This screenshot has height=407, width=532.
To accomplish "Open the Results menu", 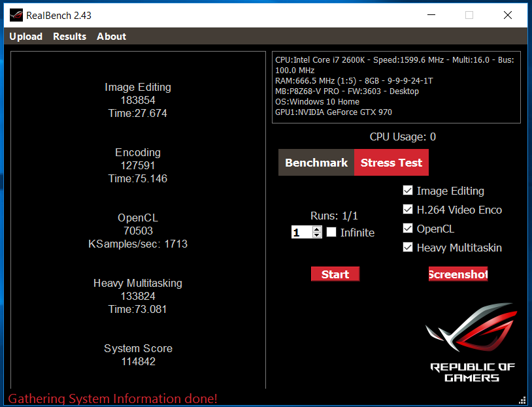I will [x=70, y=37].
